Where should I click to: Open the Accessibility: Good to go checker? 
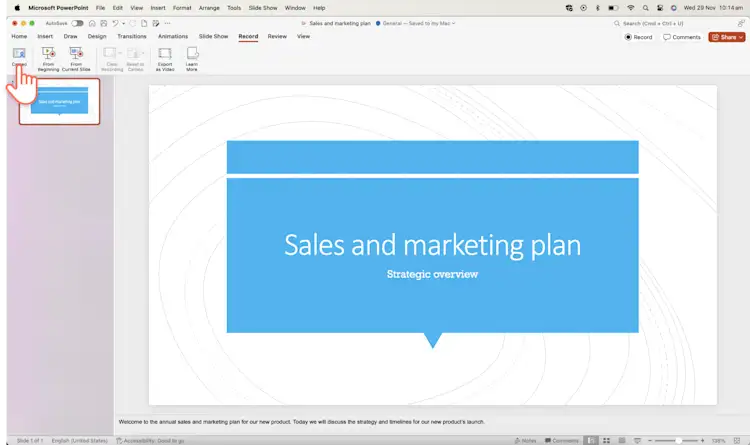150,440
